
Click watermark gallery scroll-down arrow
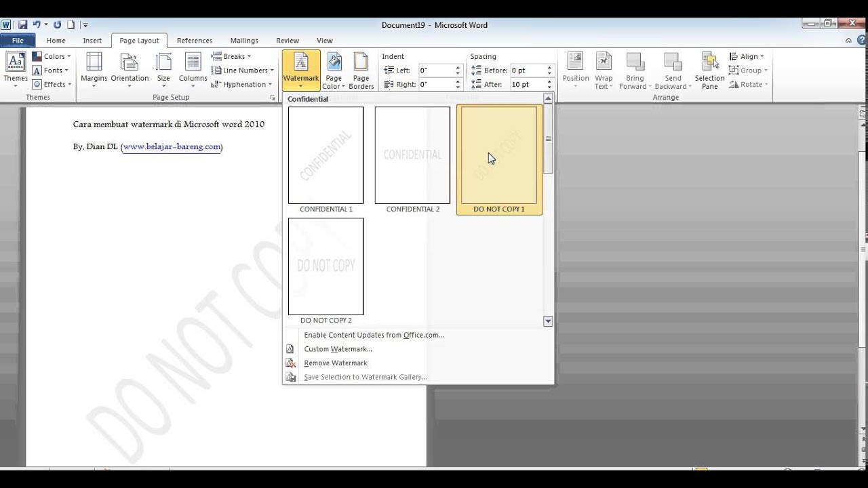(x=548, y=321)
